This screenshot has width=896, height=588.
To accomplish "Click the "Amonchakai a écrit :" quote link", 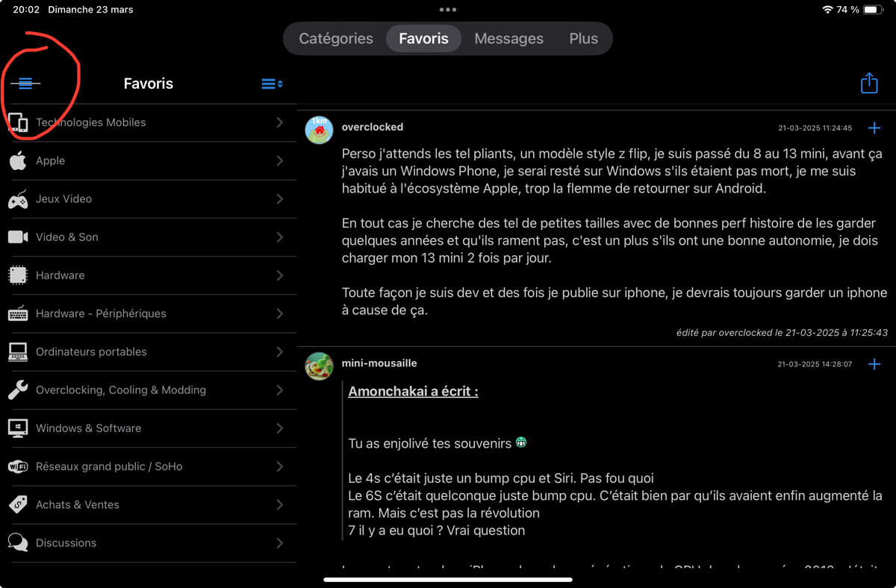I will click(x=413, y=391).
